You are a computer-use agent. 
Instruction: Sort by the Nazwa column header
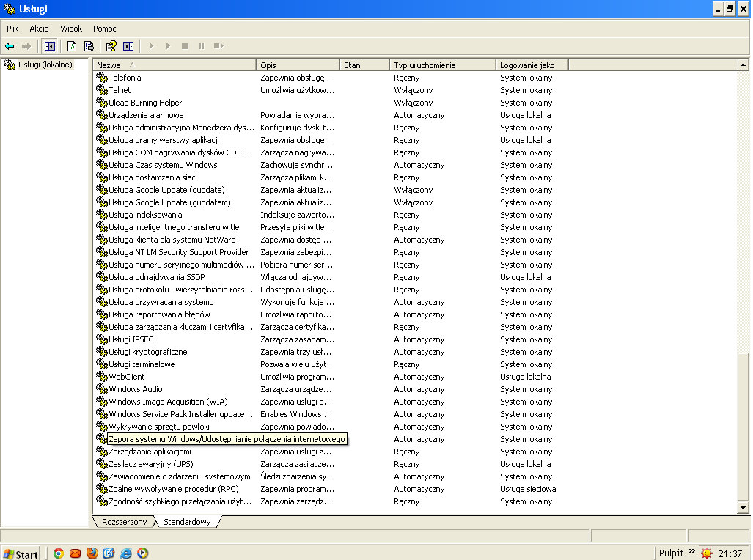175,65
